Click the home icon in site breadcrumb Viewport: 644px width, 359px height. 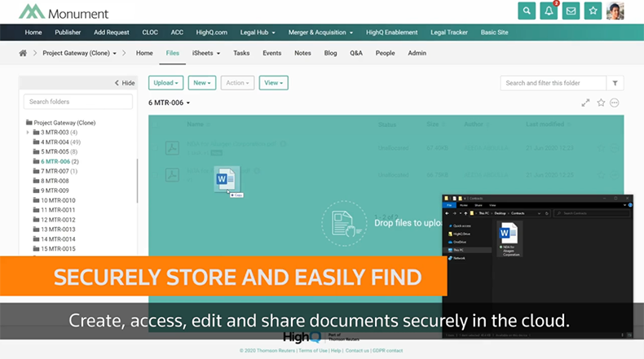tap(24, 53)
